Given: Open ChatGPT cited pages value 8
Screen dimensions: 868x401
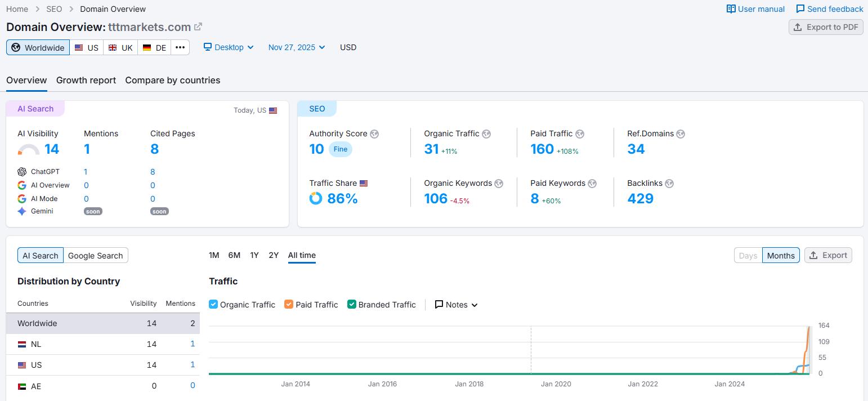Looking at the screenshot, I should tap(153, 172).
